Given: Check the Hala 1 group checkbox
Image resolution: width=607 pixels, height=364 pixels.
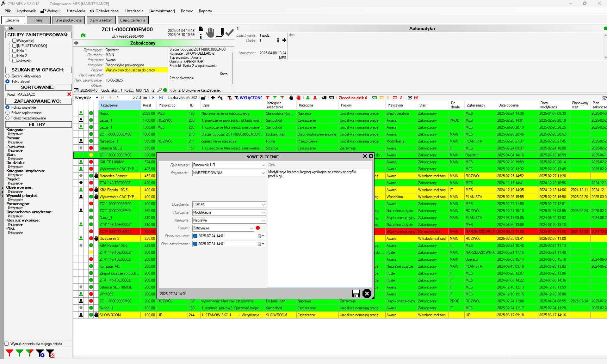Looking at the screenshot, I should [15, 51].
